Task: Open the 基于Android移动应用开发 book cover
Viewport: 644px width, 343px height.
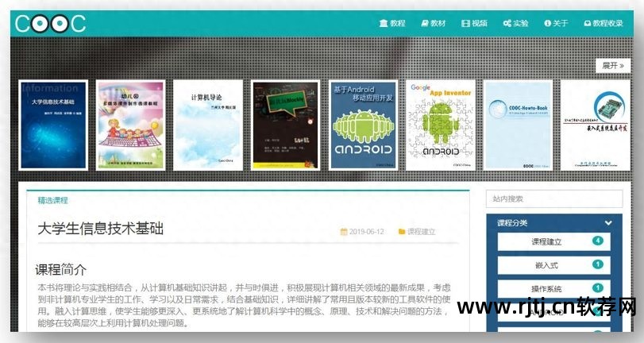Action: (x=364, y=125)
